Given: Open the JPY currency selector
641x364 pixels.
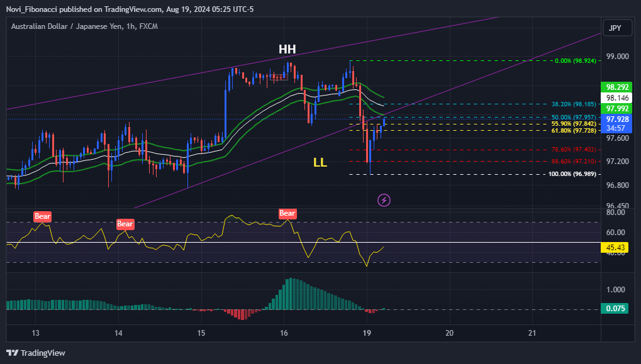Looking at the screenshot, I should (617, 28).
